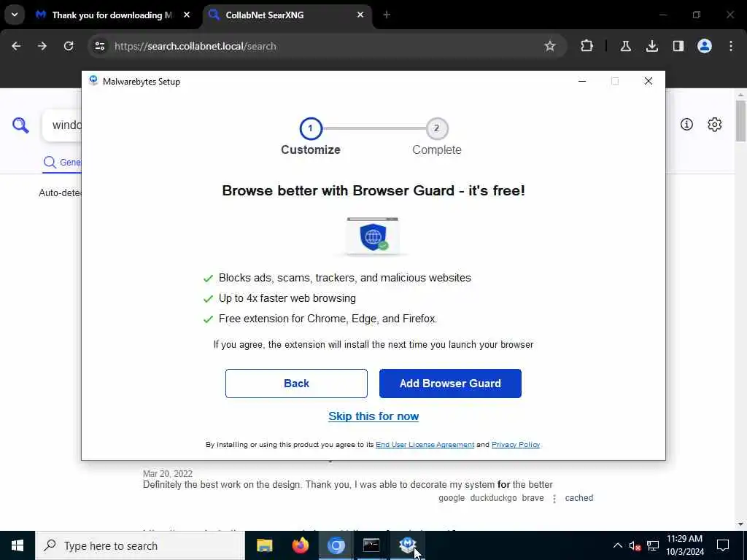Open SearXNG preferences gear icon
The width and height of the screenshot is (747, 560).
715,125
